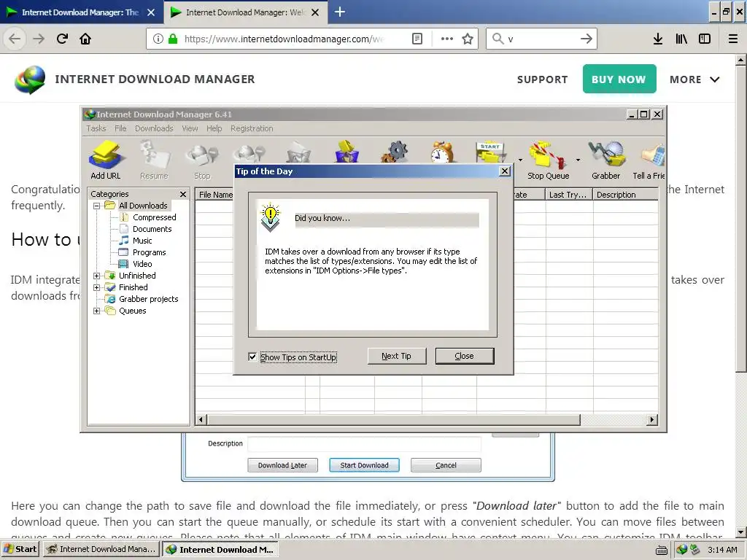Open the Stop Queue dropdown arrow
This screenshot has height=560, width=747.
click(578, 160)
